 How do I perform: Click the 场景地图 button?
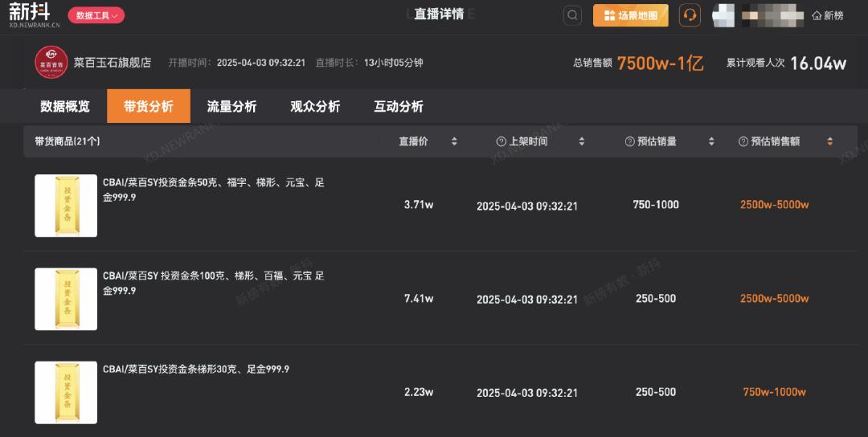(x=630, y=15)
